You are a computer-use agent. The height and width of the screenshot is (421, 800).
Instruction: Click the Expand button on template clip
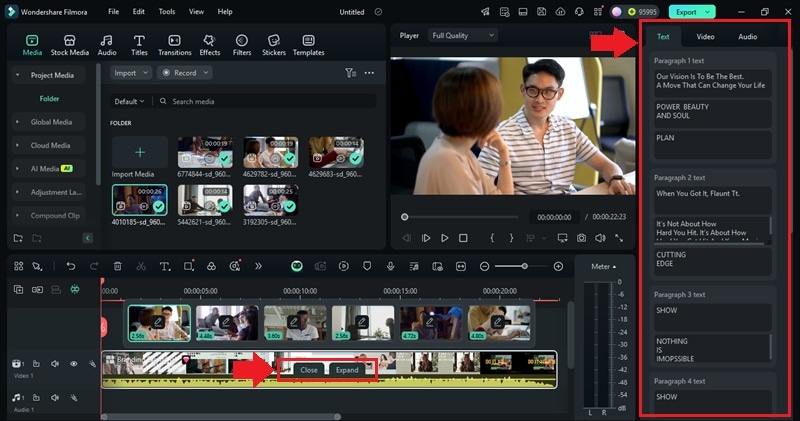coord(347,370)
